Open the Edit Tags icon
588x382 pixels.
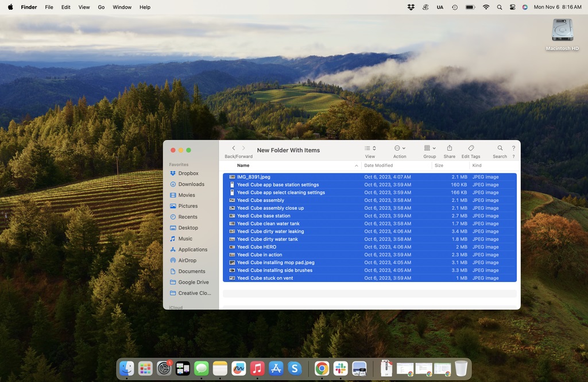(x=470, y=148)
